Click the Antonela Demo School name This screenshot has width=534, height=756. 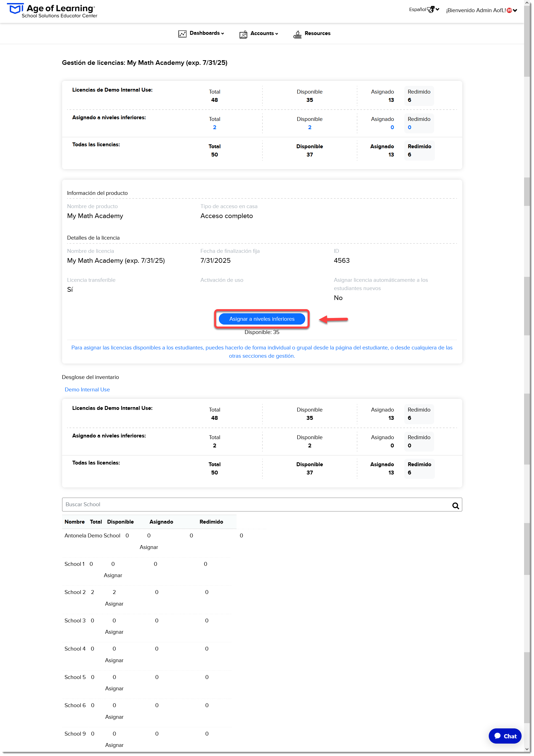92,535
